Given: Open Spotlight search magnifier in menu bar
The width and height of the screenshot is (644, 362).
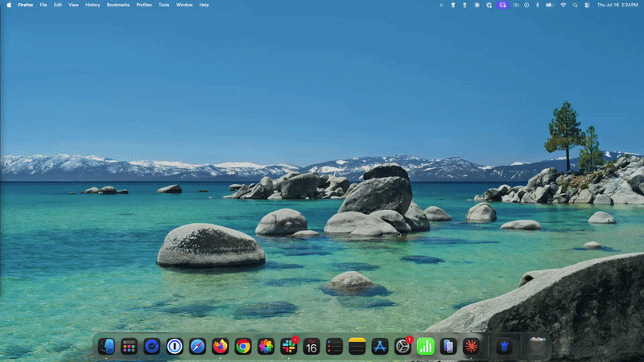Looking at the screenshot, I should [575, 5].
